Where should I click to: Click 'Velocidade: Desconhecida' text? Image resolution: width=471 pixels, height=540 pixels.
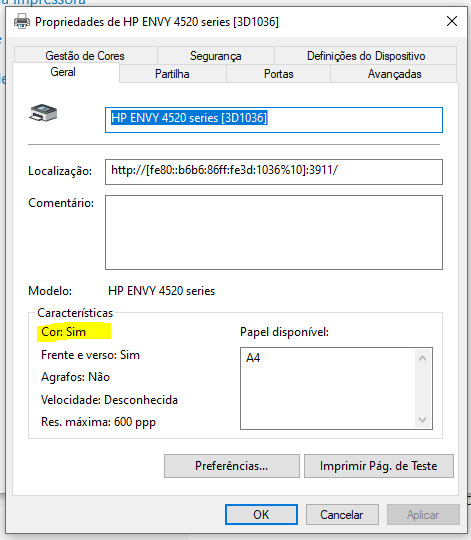click(109, 400)
